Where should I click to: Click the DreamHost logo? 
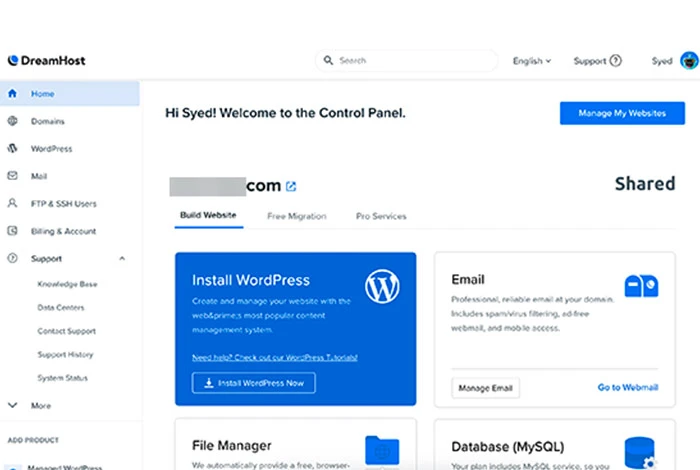click(x=46, y=60)
